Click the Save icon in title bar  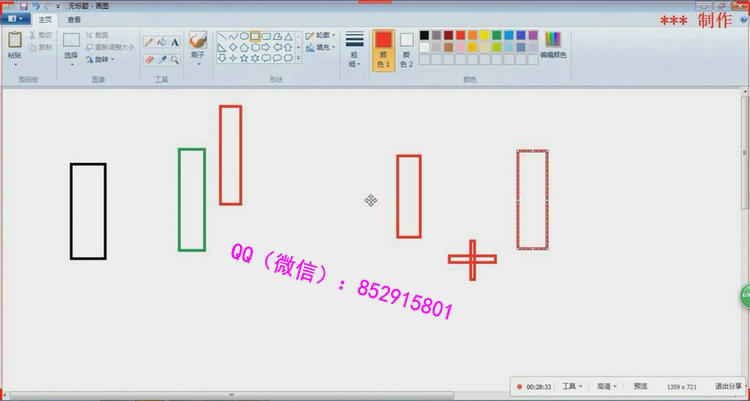23,6
